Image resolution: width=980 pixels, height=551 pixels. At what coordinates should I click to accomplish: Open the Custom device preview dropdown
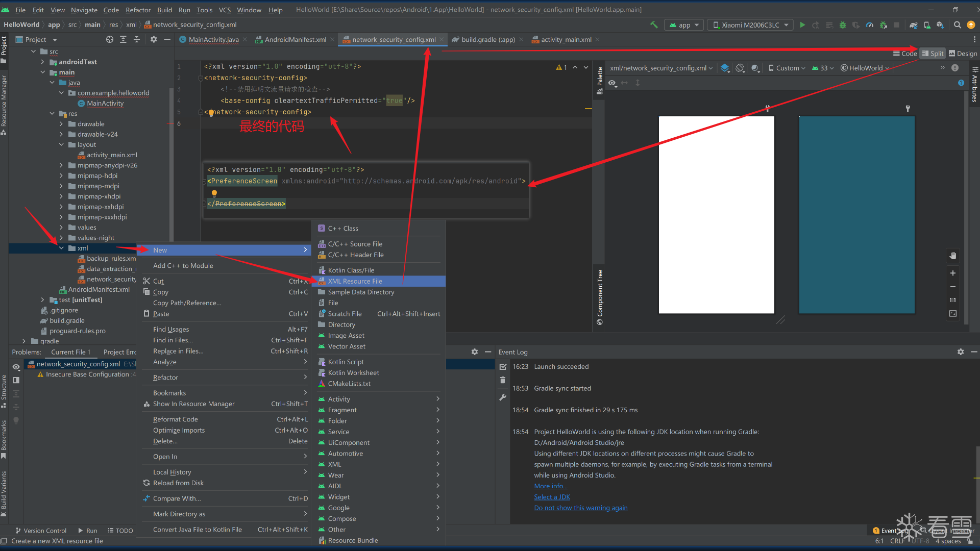pos(787,68)
